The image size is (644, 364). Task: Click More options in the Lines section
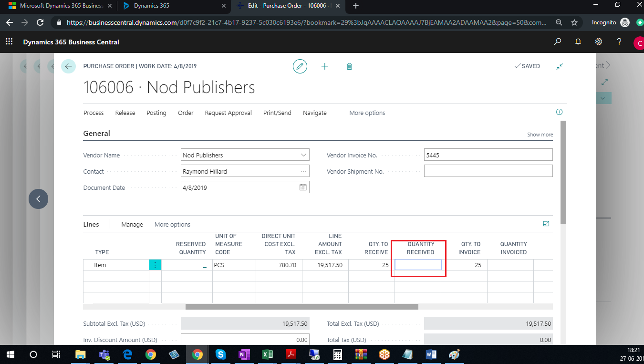pos(172,224)
